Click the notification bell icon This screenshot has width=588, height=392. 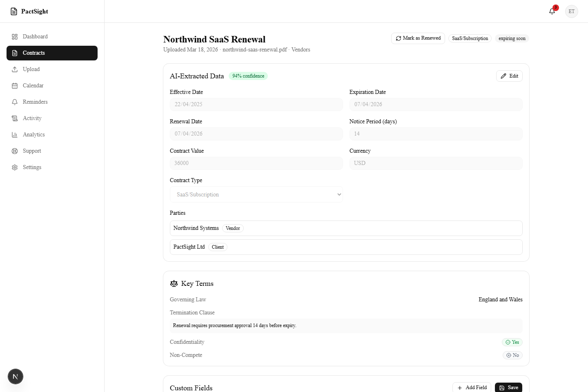[552, 11]
